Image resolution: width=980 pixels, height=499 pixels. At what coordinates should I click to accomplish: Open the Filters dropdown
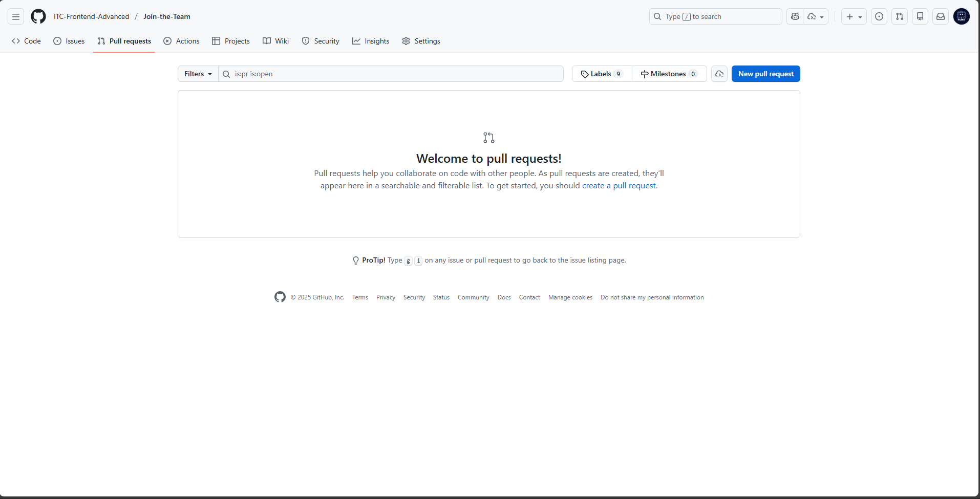tap(197, 74)
